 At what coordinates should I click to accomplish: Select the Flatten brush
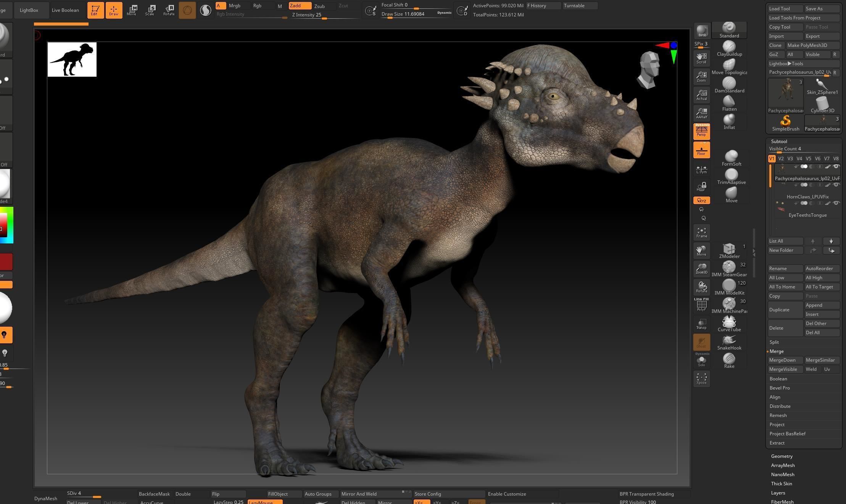pyautogui.click(x=729, y=103)
